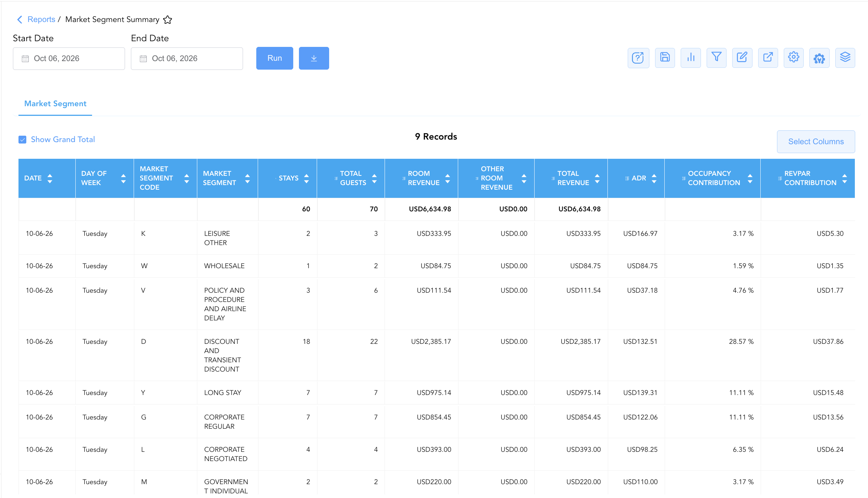Image resolution: width=868 pixels, height=498 pixels.
Task: Click the filled gear cog icon
Action: tap(819, 58)
